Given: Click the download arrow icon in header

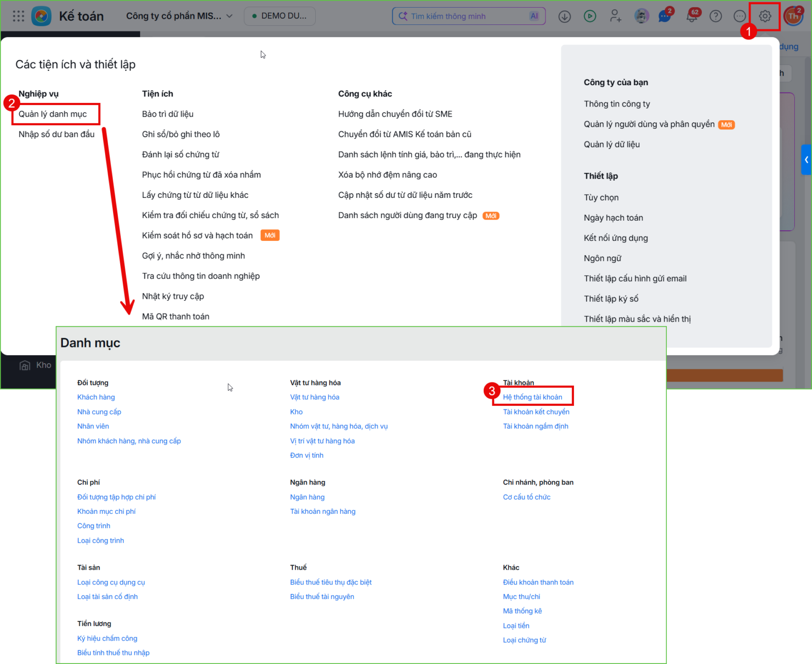Looking at the screenshot, I should point(564,16).
